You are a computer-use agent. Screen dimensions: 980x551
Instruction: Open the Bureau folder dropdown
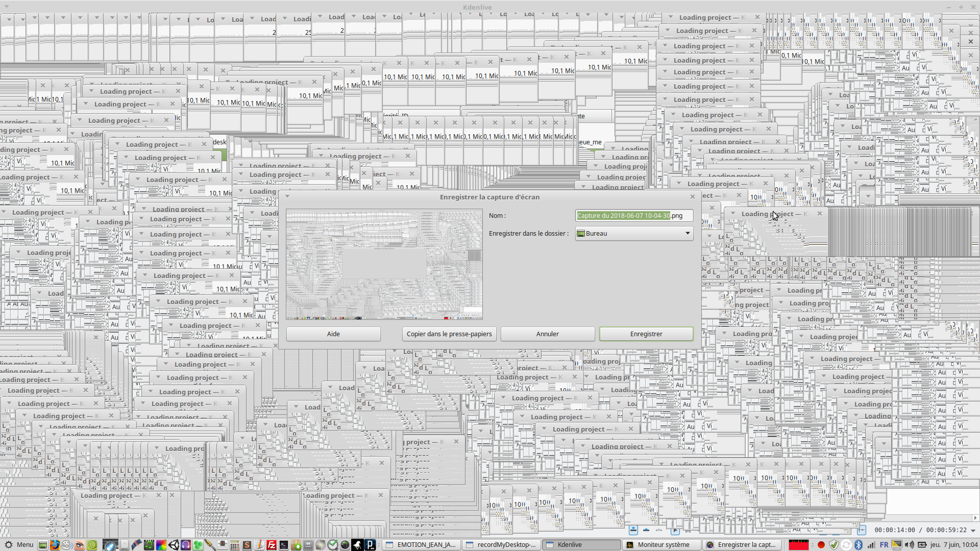tap(634, 234)
